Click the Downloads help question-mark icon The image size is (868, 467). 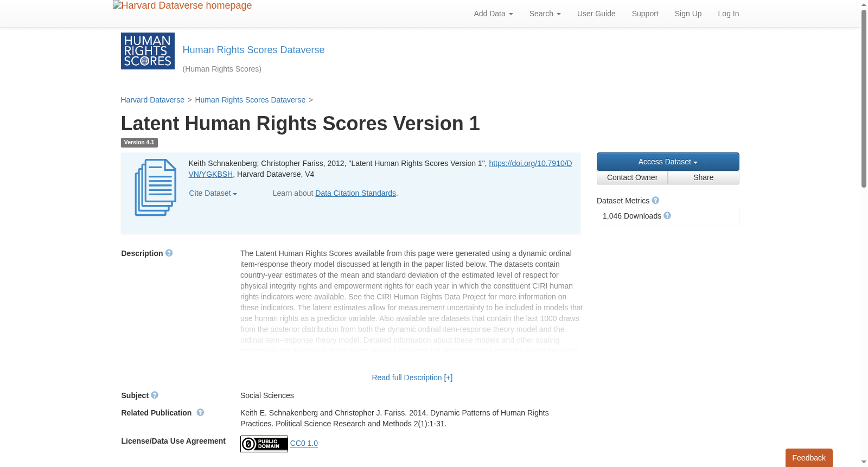point(667,216)
